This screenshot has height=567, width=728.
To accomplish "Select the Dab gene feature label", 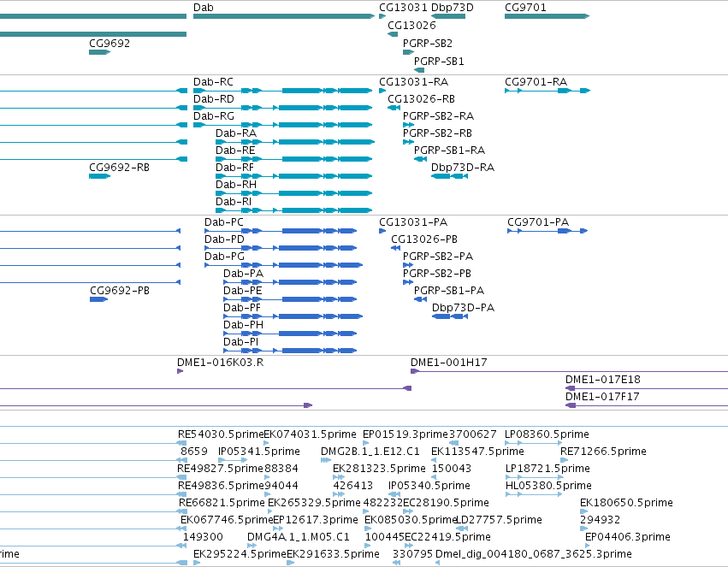I will coord(204,8).
